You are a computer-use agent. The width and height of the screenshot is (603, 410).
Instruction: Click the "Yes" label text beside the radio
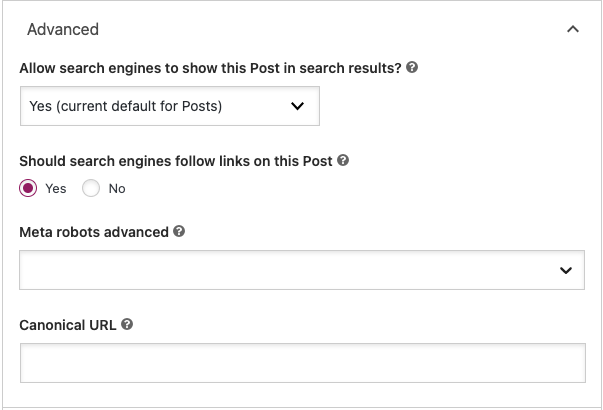(56, 189)
